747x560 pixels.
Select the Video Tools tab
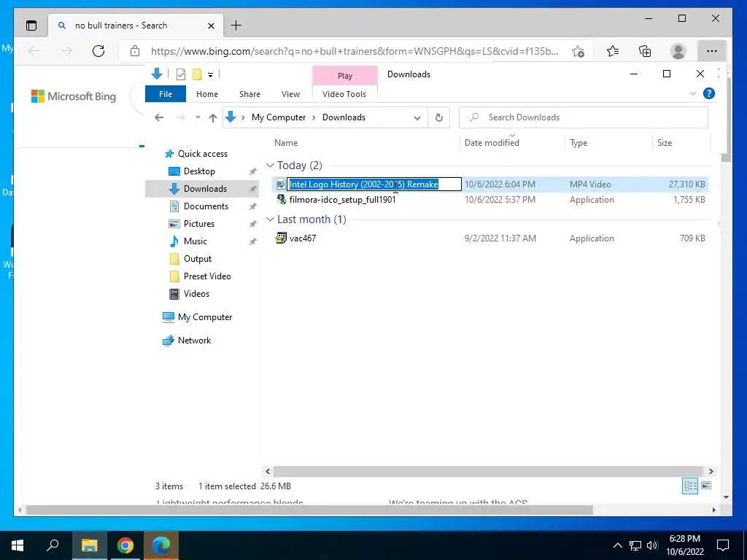pos(344,94)
